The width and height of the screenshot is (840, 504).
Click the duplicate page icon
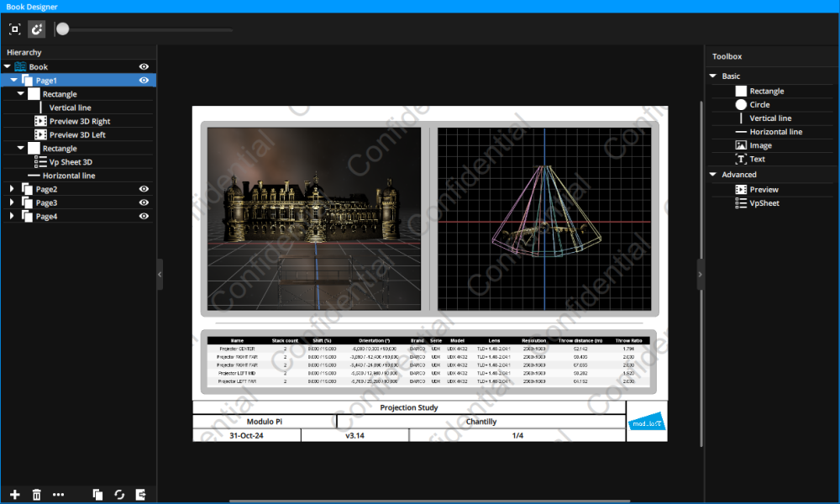click(97, 495)
